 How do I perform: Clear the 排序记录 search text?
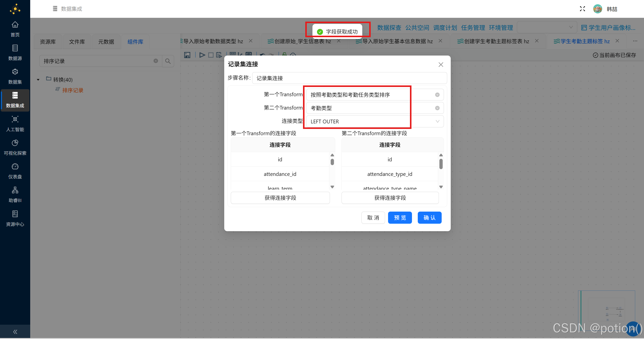(x=156, y=61)
